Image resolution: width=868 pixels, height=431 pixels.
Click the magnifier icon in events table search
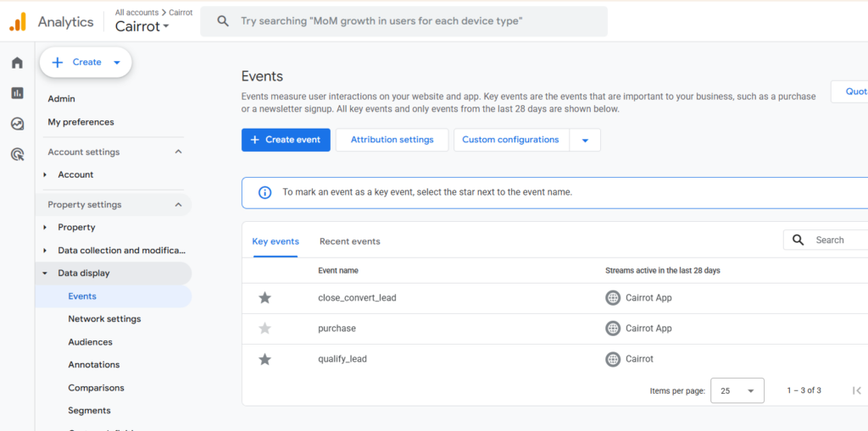coord(798,240)
